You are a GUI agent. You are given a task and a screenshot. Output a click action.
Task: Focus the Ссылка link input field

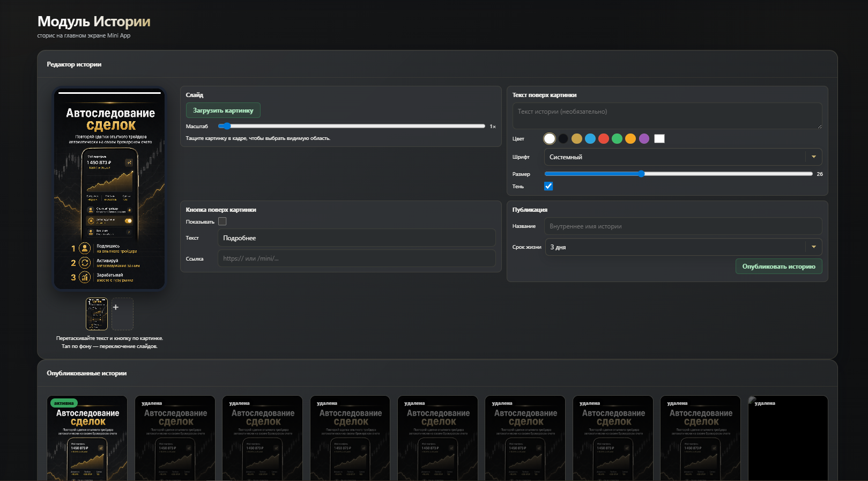click(x=357, y=258)
